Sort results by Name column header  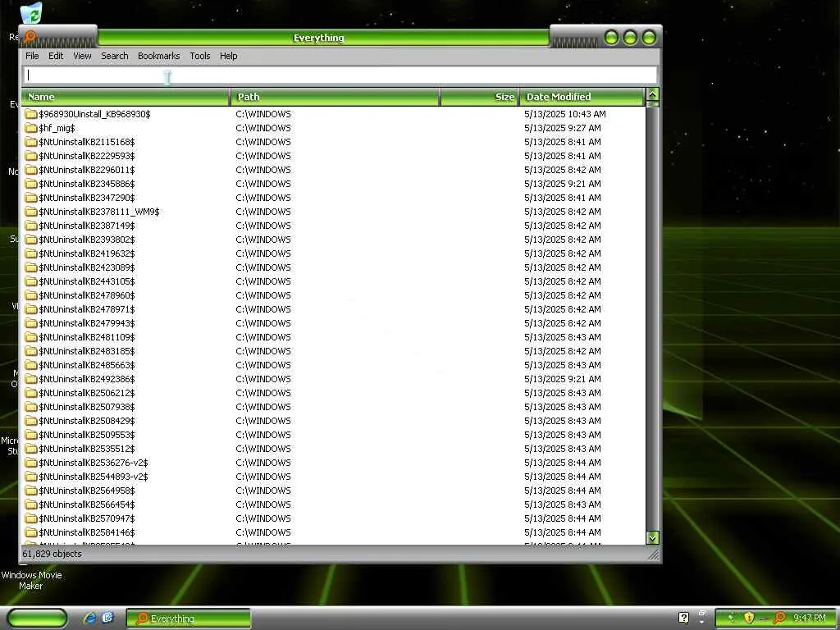pyautogui.click(x=126, y=97)
